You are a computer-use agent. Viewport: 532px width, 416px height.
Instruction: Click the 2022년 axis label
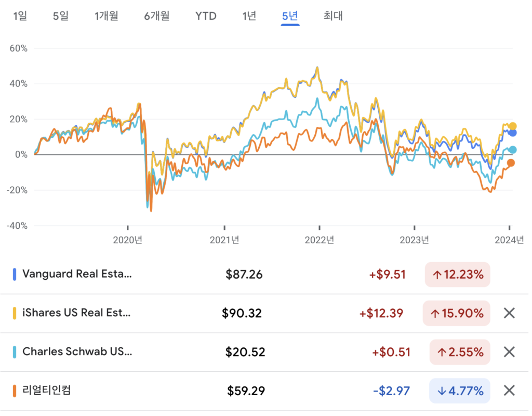point(320,240)
